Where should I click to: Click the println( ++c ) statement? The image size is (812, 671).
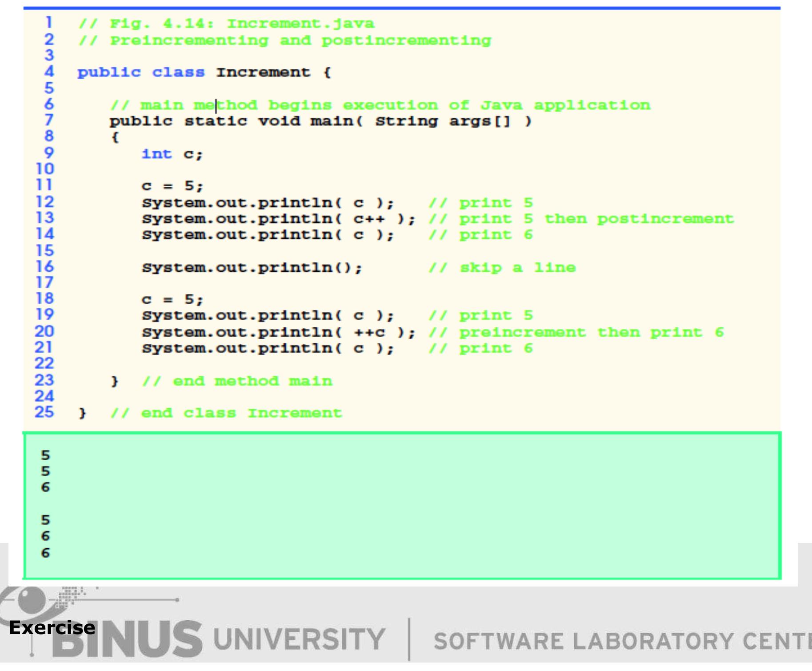click(278, 332)
